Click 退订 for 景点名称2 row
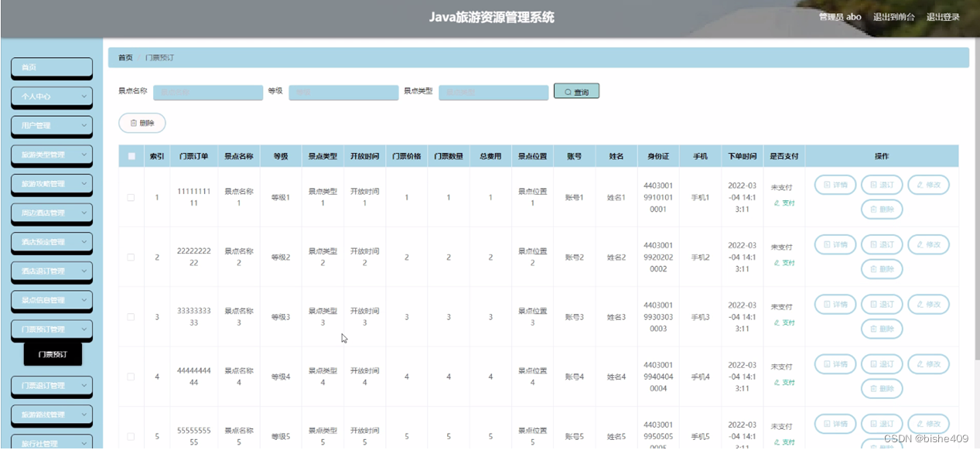The image size is (980, 450). (x=882, y=244)
